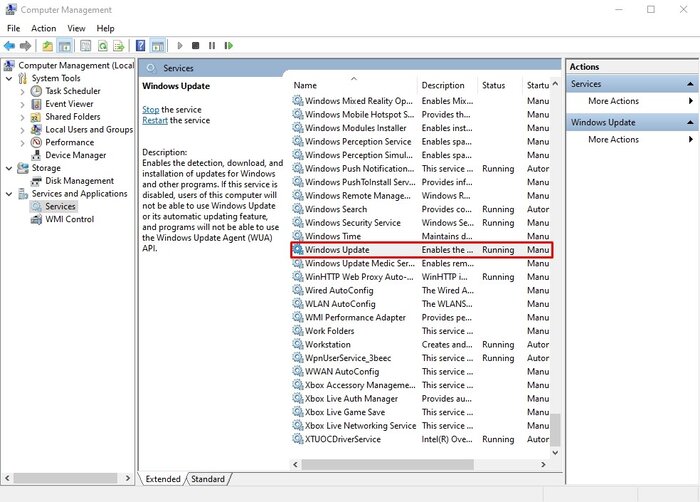700x502 pixels.
Task: Click gear icon beside Workstation service
Action: tap(297, 344)
